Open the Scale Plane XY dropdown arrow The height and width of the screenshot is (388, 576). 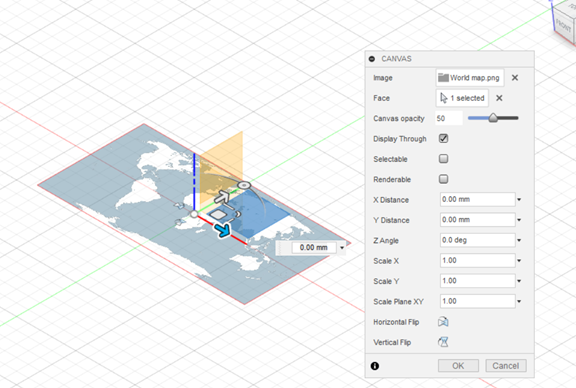(x=519, y=302)
